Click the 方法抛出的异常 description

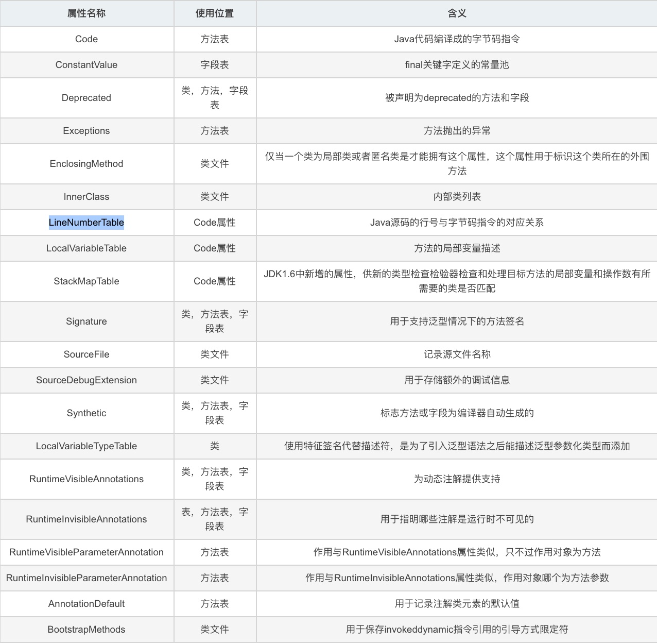(457, 131)
